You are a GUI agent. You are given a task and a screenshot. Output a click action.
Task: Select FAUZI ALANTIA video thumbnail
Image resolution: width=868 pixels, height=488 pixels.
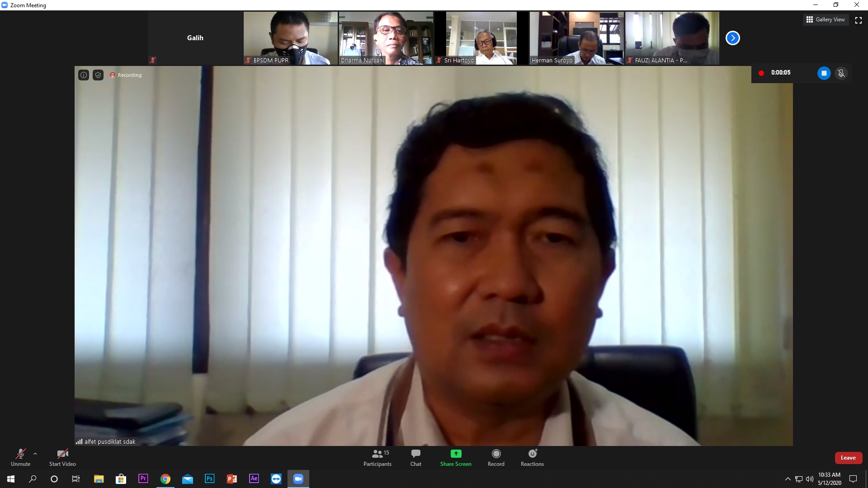coord(672,38)
